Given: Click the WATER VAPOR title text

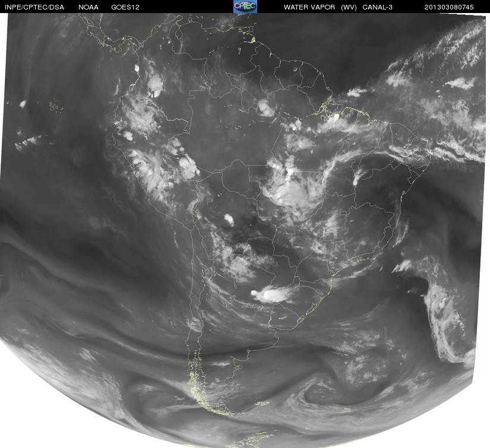Looking at the screenshot, I should pyautogui.click(x=309, y=7).
